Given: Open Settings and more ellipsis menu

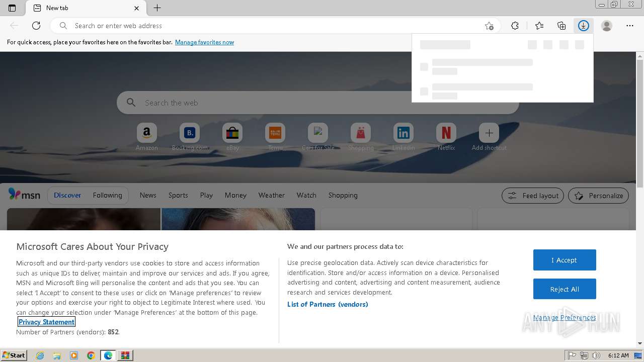Looking at the screenshot, I should click(x=630, y=26).
